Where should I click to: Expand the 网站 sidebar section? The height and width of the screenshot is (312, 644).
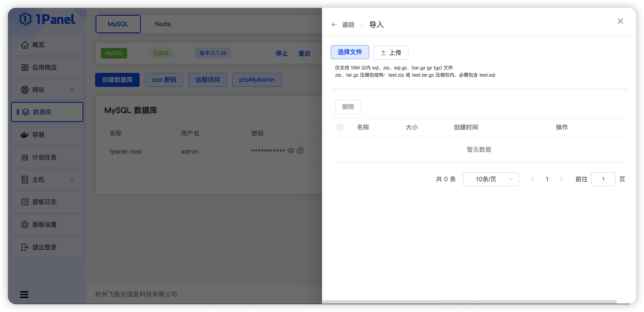pyautogui.click(x=72, y=89)
